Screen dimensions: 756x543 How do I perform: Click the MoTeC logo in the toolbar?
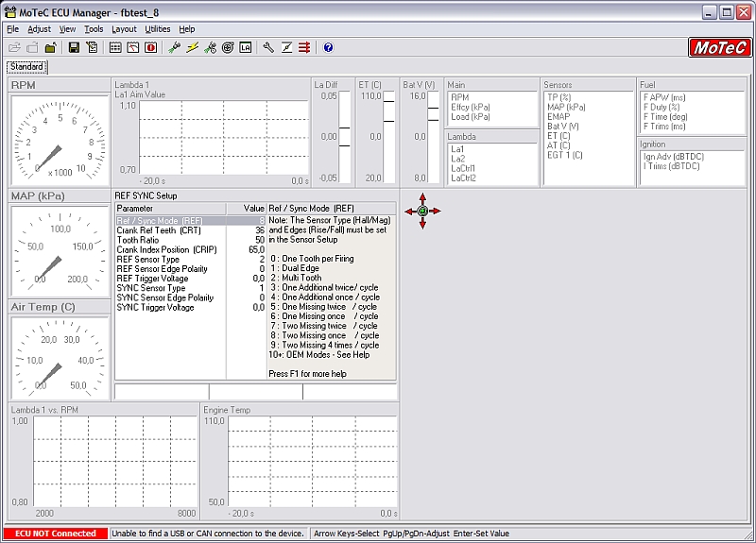[720, 48]
